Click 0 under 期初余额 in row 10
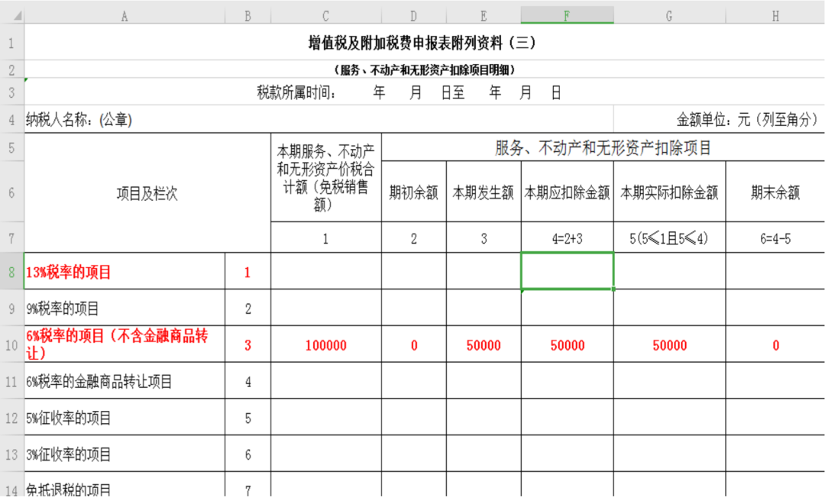The image size is (825, 504). tap(414, 345)
